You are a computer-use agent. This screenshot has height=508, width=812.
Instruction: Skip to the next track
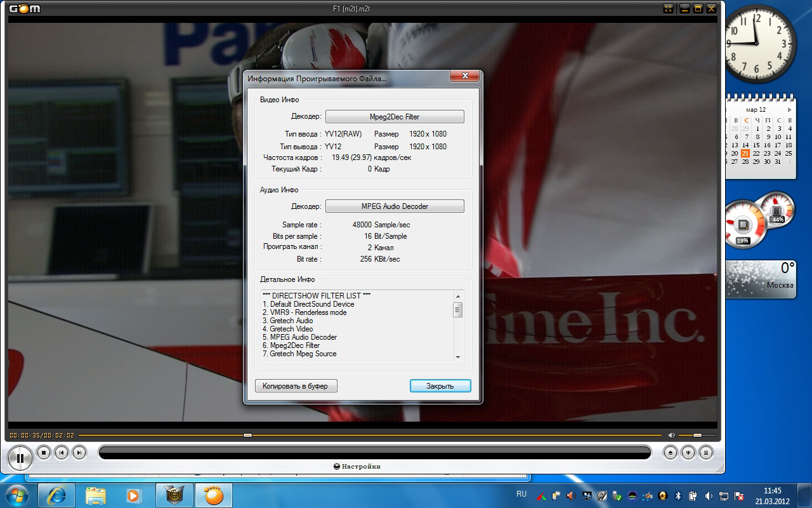(79, 453)
